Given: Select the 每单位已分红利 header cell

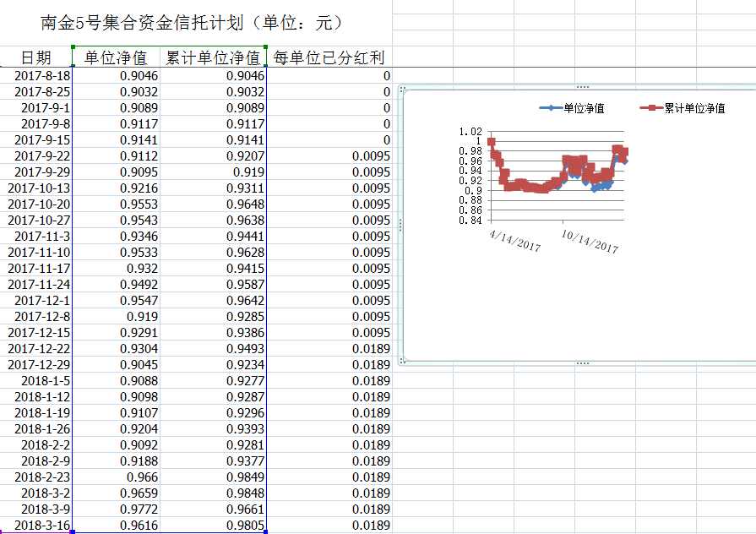Looking at the screenshot, I should (329, 57).
